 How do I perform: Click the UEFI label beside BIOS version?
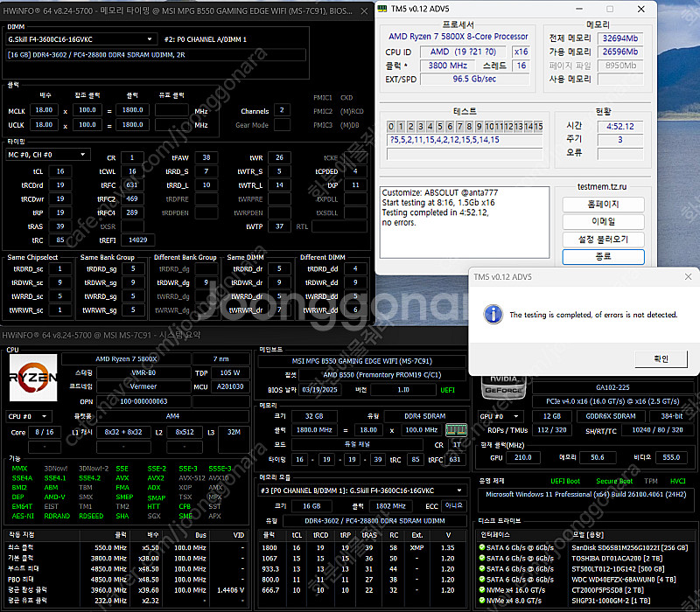click(447, 390)
